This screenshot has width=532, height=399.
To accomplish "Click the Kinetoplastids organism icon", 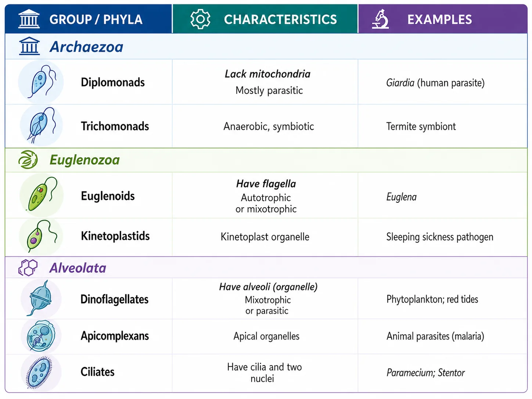I will [41, 236].
